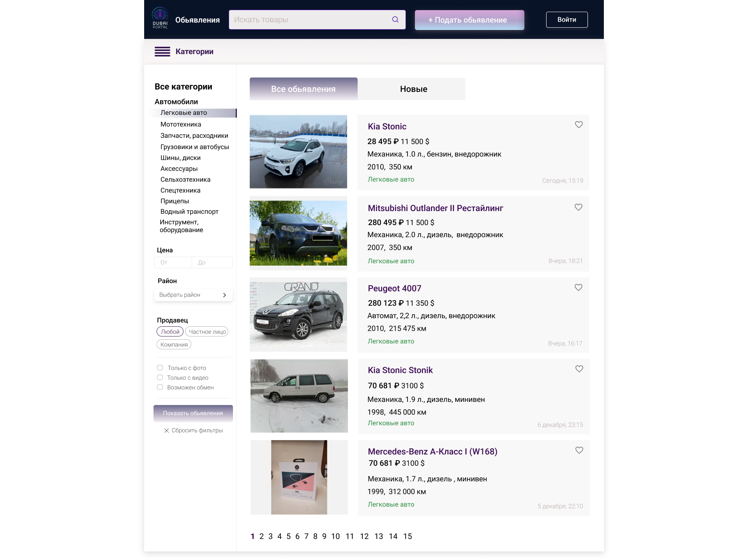
Task: Select Водный транспорт category
Action: pos(189,211)
